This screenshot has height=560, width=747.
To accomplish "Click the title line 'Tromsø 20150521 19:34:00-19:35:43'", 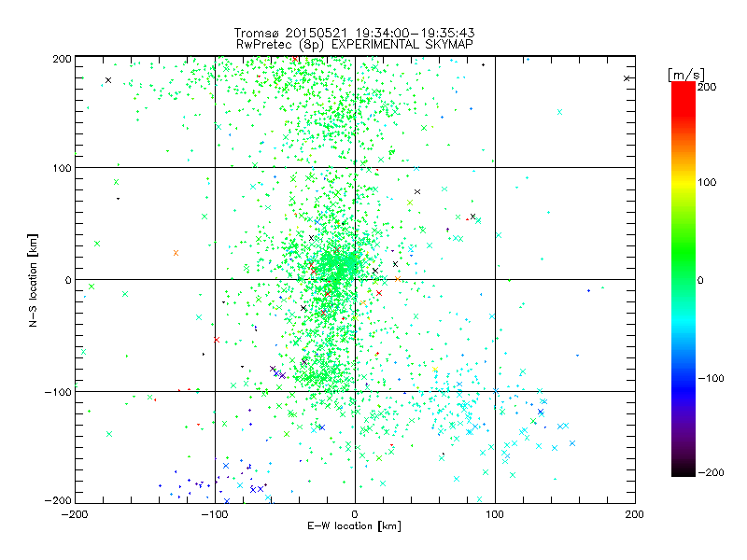I will pyautogui.click(x=354, y=33).
